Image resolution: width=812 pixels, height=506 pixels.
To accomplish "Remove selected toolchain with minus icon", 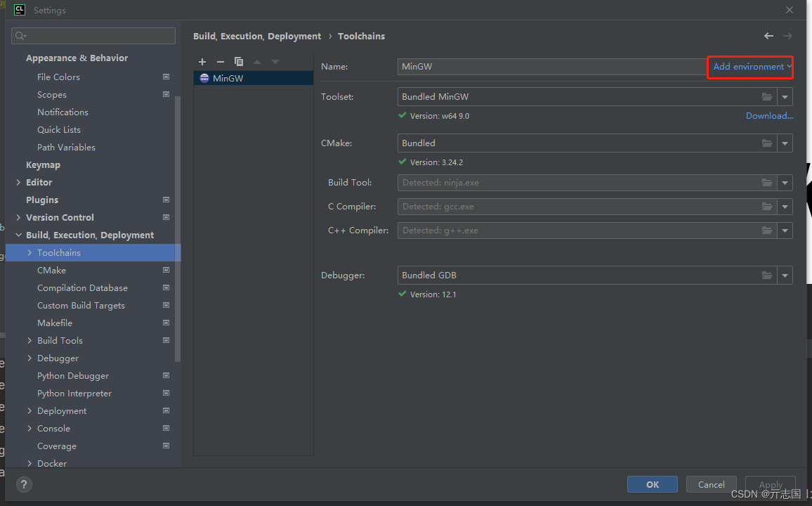I will pos(220,62).
